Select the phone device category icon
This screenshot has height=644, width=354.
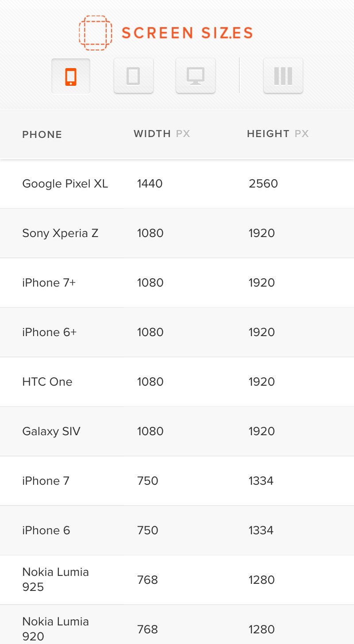pyautogui.click(x=71, y=76)
